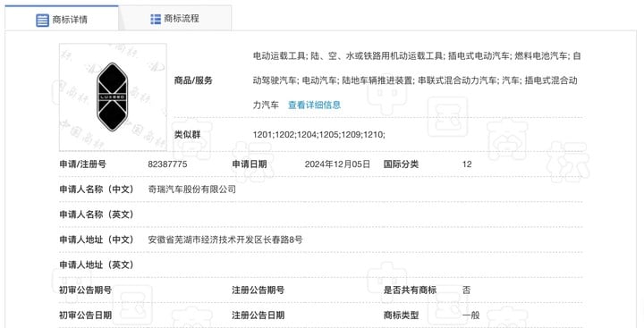Screen dimensions: 644x328
Task: Click the 商标详情 tab document icon
Action: click(42, 21)
